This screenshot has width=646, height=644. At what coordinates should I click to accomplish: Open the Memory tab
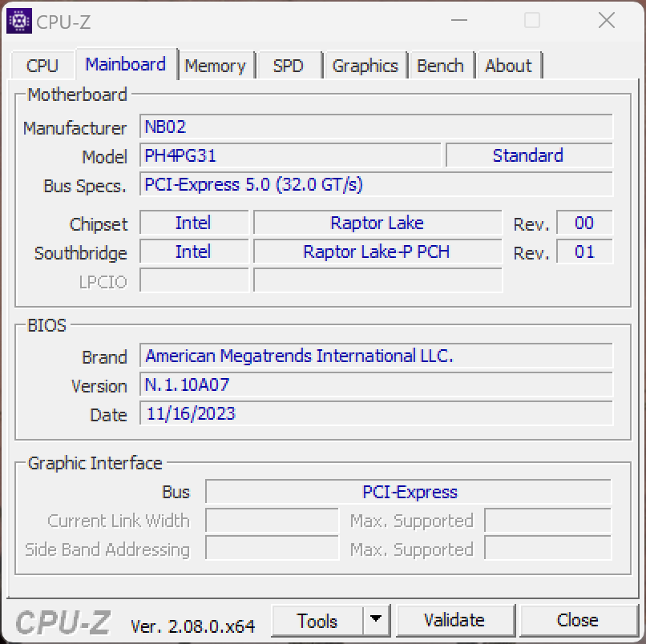(x=215, y=66)
